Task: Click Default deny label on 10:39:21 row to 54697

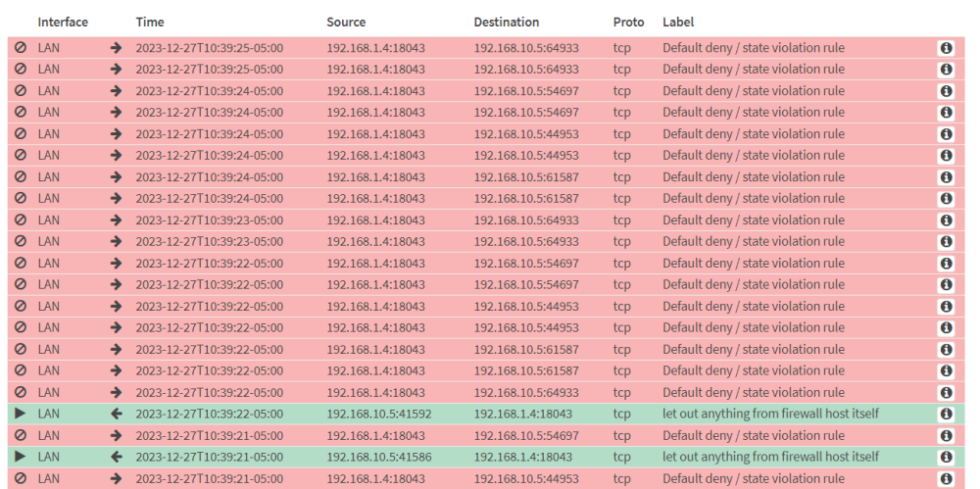Action: point(753,435)
